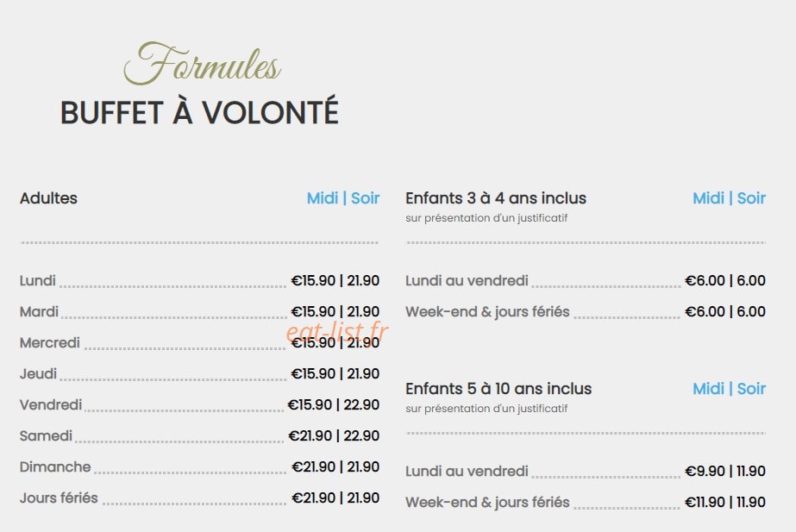The width and height of the screenshot is (796, 532).
Task: Select the Dimanche row
Action: pos(199,467)
